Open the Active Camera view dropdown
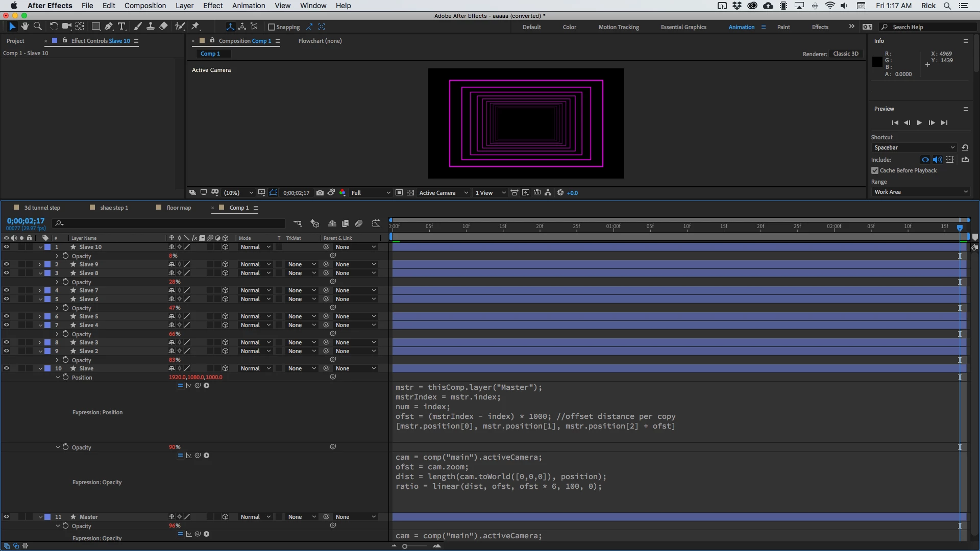Image resolution: width=980 pixels, height=551 pixels. click(443, 193)
